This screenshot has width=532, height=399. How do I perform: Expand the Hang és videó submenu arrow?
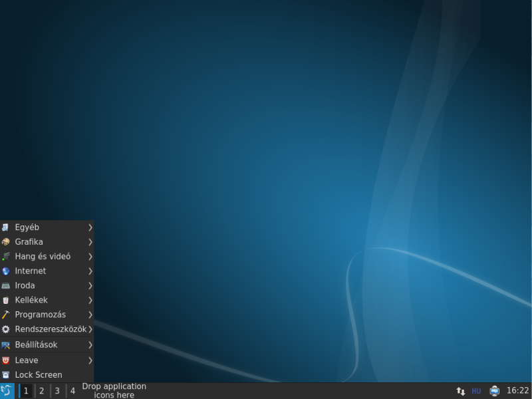90,257
